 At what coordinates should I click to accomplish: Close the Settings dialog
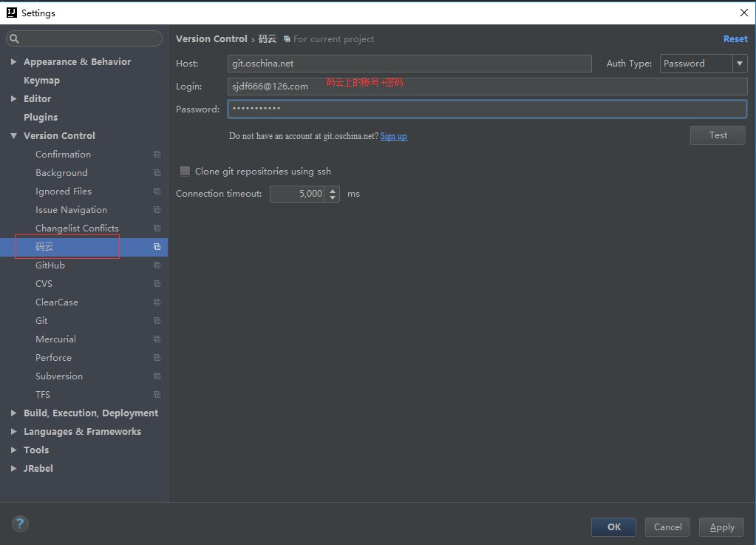(744, 13)
